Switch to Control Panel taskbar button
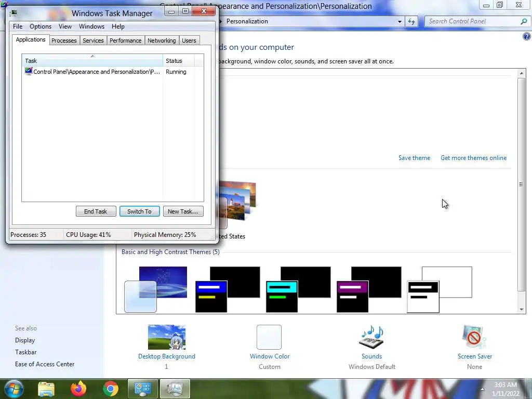Screen dimensions: 532x399 point(142,389)
